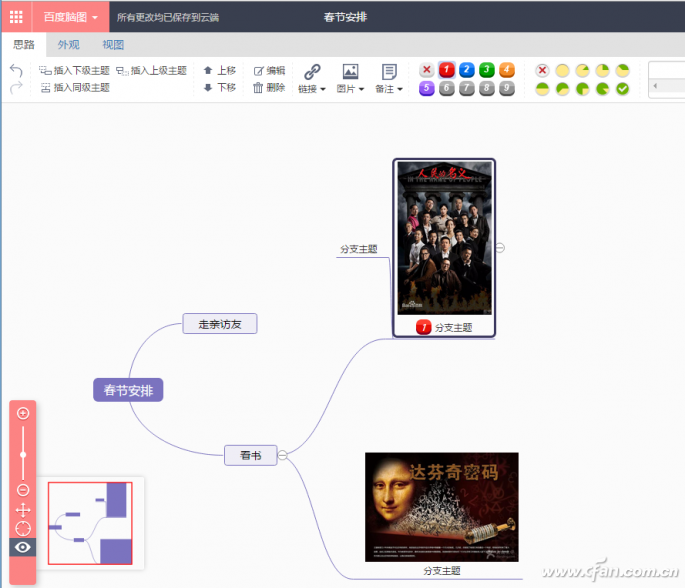Click 分支主题 label under Da Vinci image
This screenshot has width=685, height=588.
click(x=442, y=571)
